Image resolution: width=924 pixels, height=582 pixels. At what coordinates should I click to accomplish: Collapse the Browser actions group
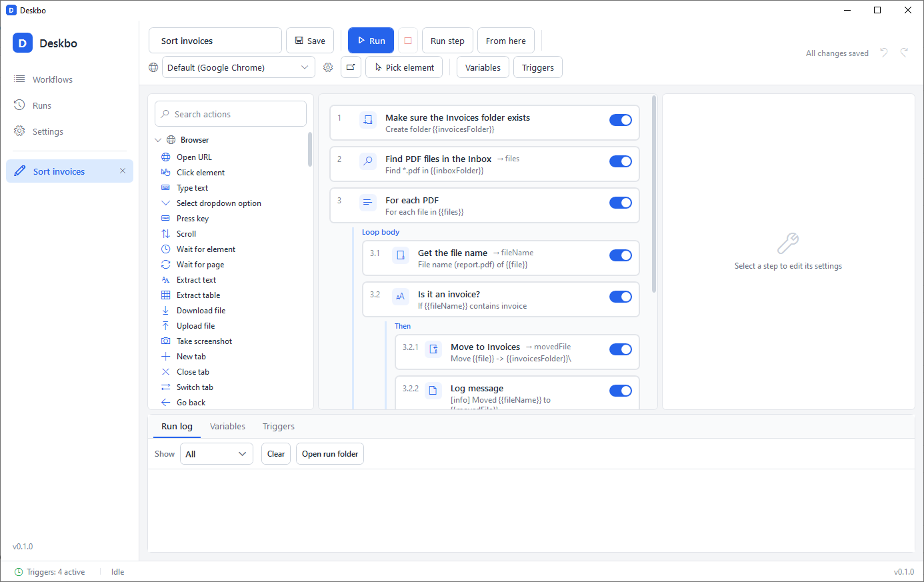click(158, 140)
